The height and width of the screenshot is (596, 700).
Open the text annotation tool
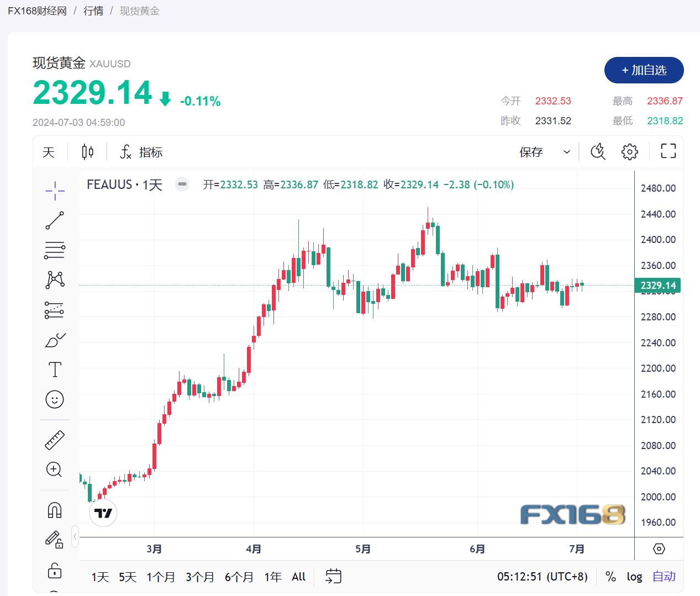coord(54,369)
